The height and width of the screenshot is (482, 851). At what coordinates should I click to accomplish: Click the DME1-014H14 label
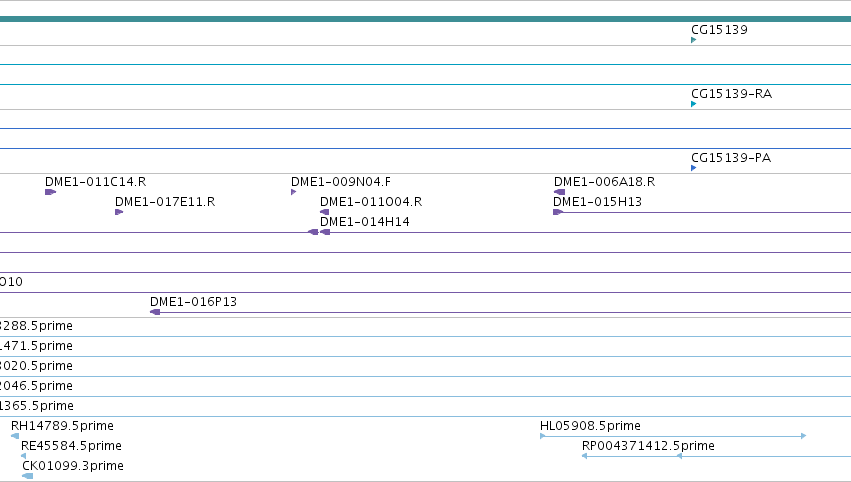click(x=365, y=222)
